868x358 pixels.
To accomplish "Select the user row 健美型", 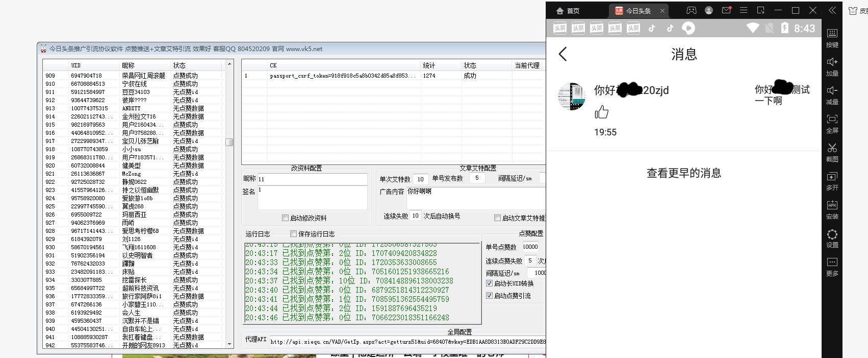I will 133,165.
